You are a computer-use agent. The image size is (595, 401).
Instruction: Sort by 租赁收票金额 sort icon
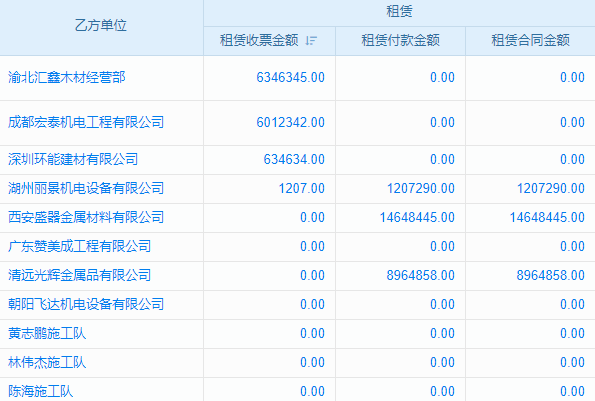coord(311,40)
